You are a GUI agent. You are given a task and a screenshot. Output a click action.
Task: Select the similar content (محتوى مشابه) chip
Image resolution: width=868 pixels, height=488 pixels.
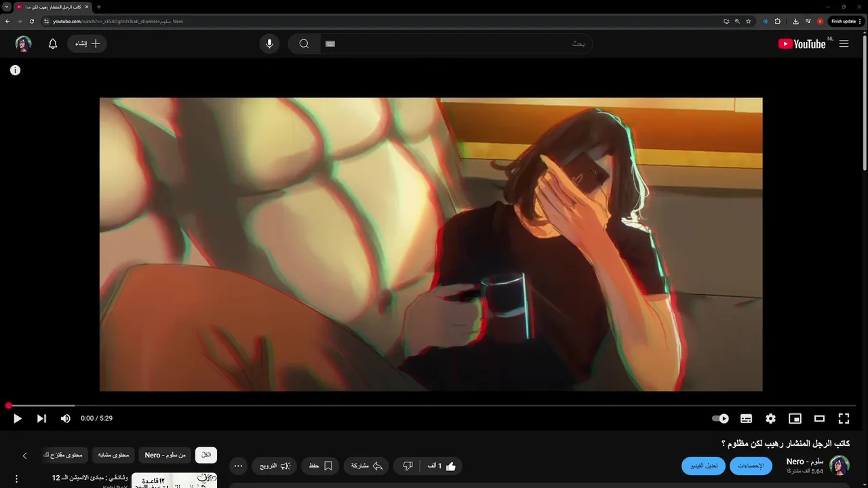pos(113,455)
